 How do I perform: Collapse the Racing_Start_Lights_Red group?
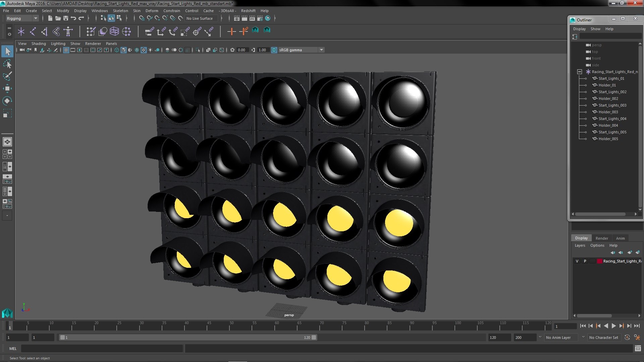(x=579, y=72)
